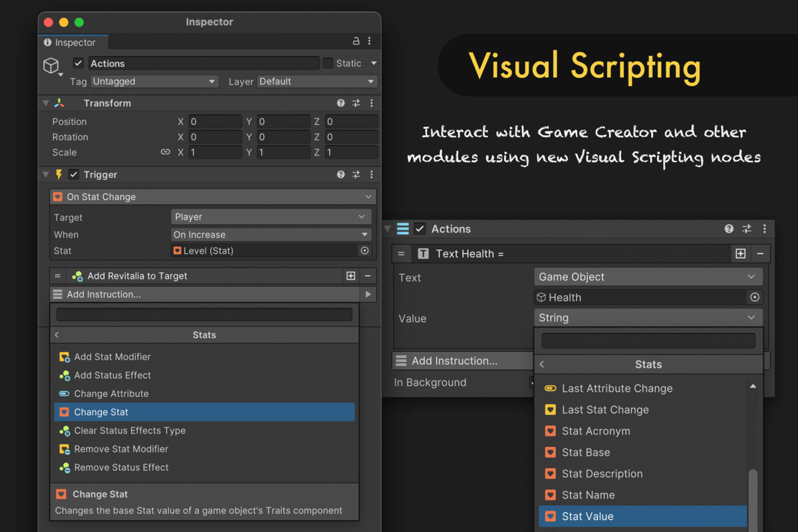Select Add Status Effect instruction
The width and height of the screenshot is (798, 532).
pos(204,375)
